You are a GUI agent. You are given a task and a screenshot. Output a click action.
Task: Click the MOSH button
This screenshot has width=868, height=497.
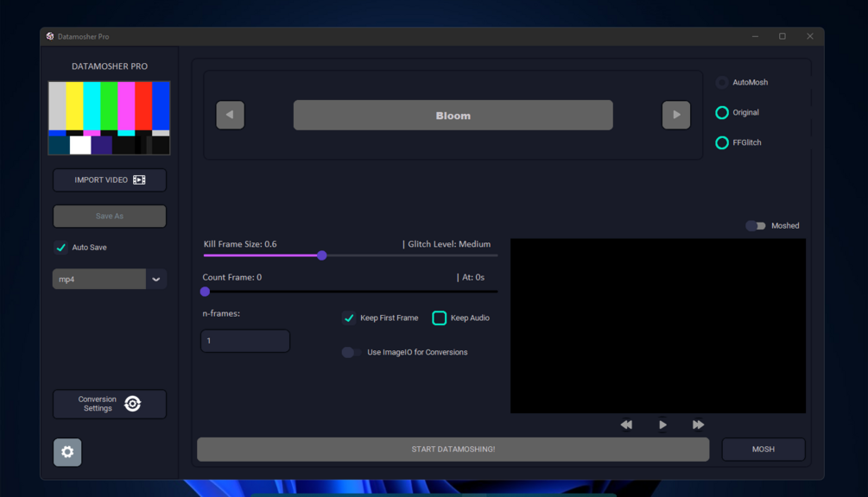click(763, 450)
